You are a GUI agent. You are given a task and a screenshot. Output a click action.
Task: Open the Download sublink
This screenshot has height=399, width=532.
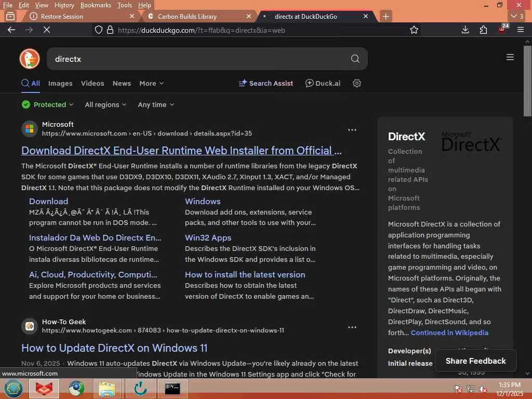[48, 201]
